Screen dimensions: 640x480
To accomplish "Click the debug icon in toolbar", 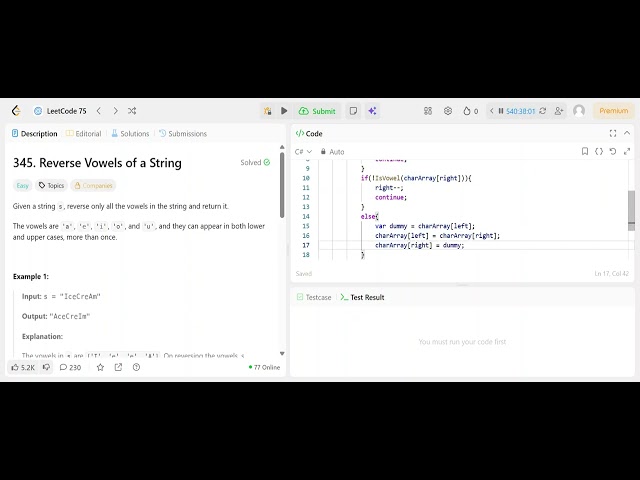I will click(267, 111).
